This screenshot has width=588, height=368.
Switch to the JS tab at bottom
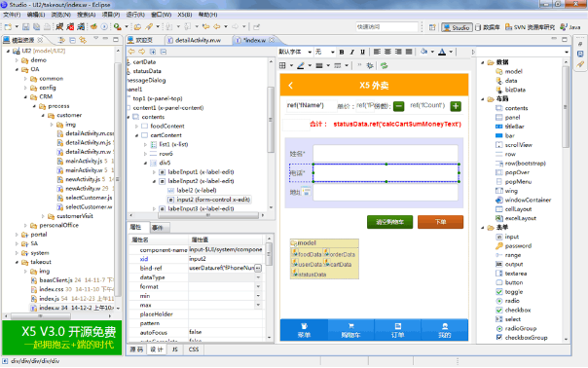(x=175, y=350)
